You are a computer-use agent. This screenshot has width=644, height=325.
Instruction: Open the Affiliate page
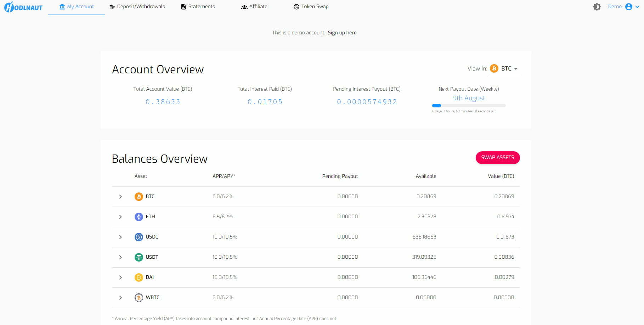pyautogui.click(x=254, y=6)
